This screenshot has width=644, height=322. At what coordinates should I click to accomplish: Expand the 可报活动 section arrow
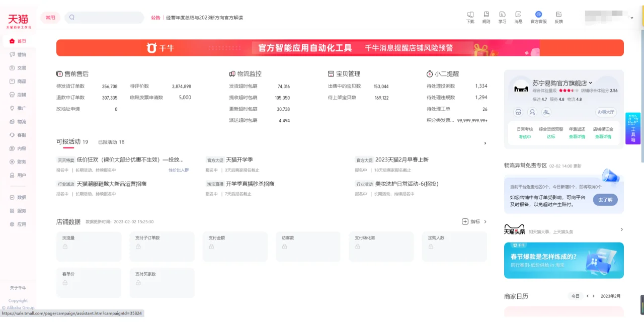(485, 143)
